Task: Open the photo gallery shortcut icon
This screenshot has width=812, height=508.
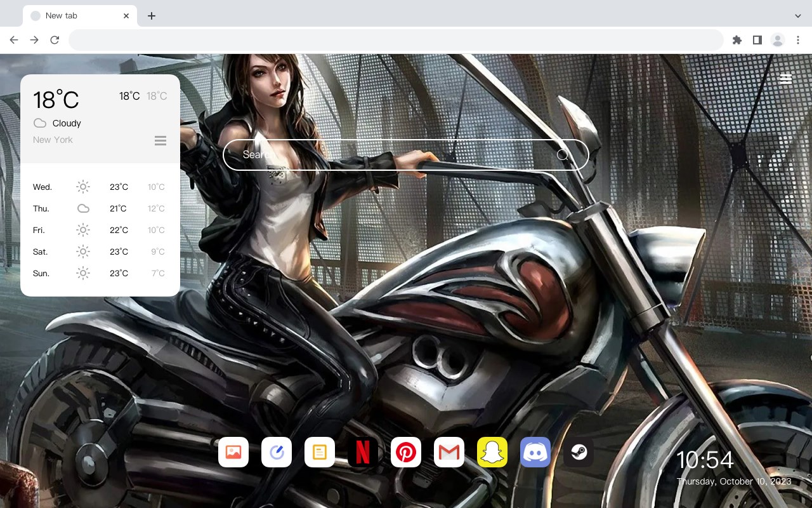Action: click(x=233, y=452)
